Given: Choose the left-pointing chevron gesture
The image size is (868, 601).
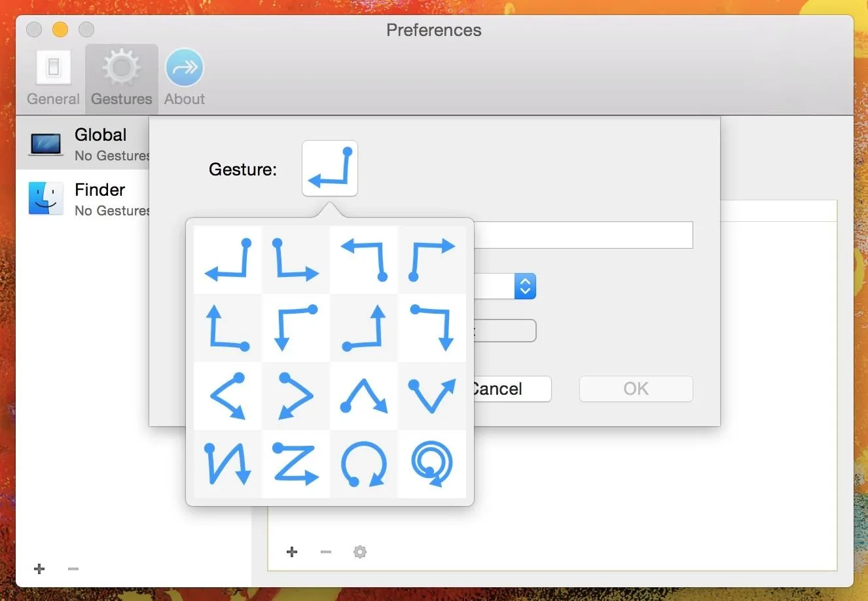Looking at the screenshot, I should point(228,396).
